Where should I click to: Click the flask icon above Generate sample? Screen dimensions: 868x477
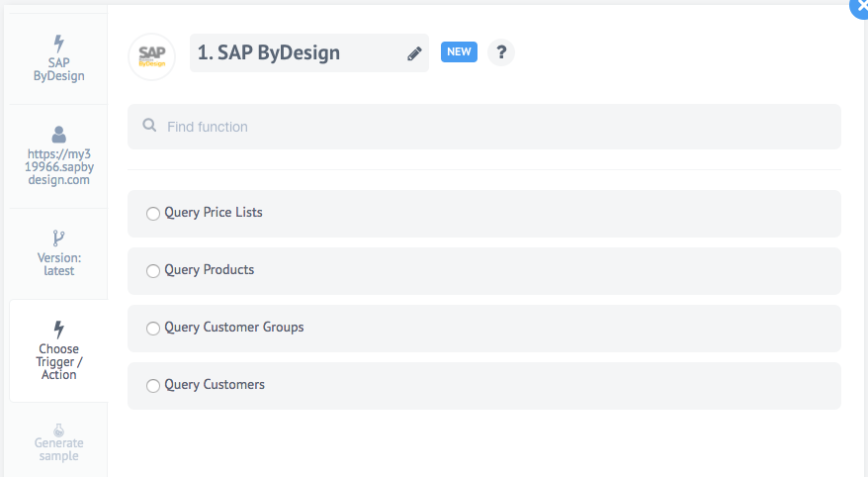(58, 429)
